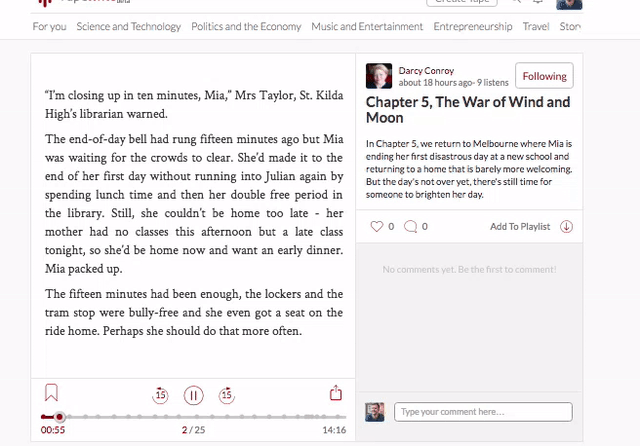
Task: Skip forward 15 seconds
Action: pos(227,395)
